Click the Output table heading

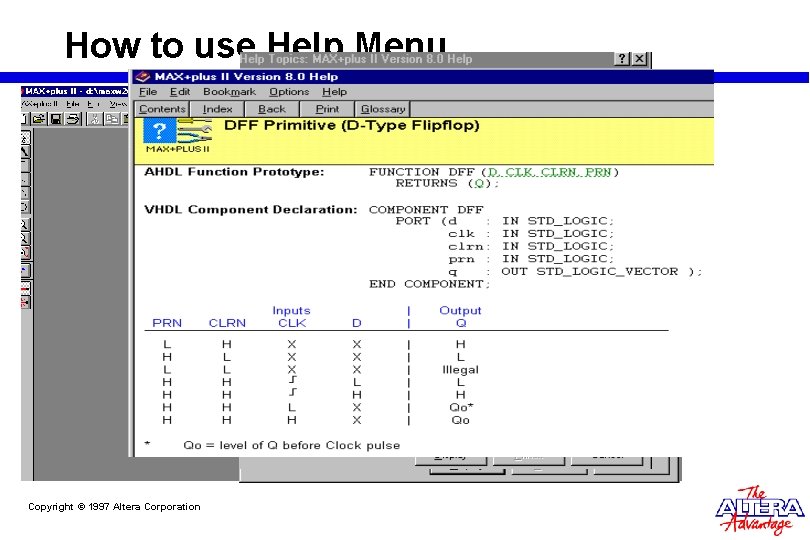[460, 311]
